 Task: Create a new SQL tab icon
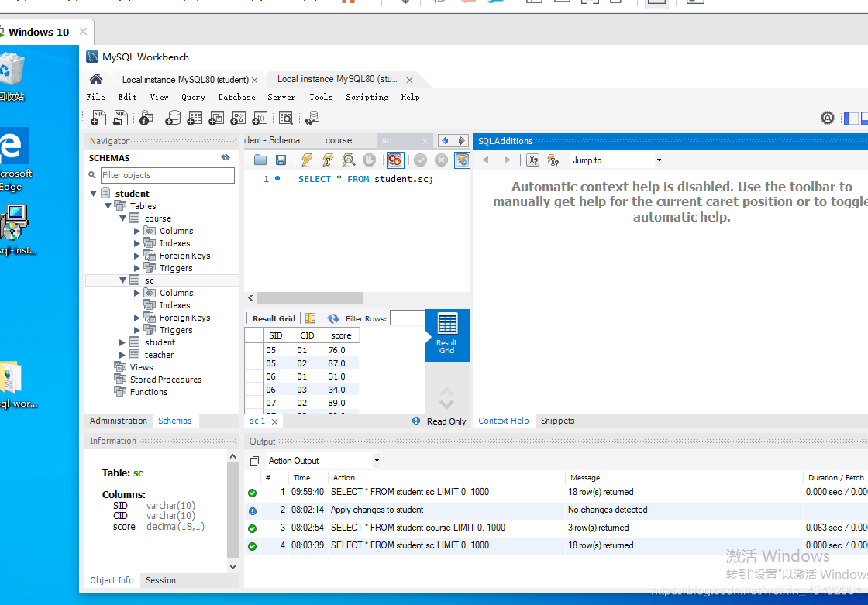tap(98, 117)
